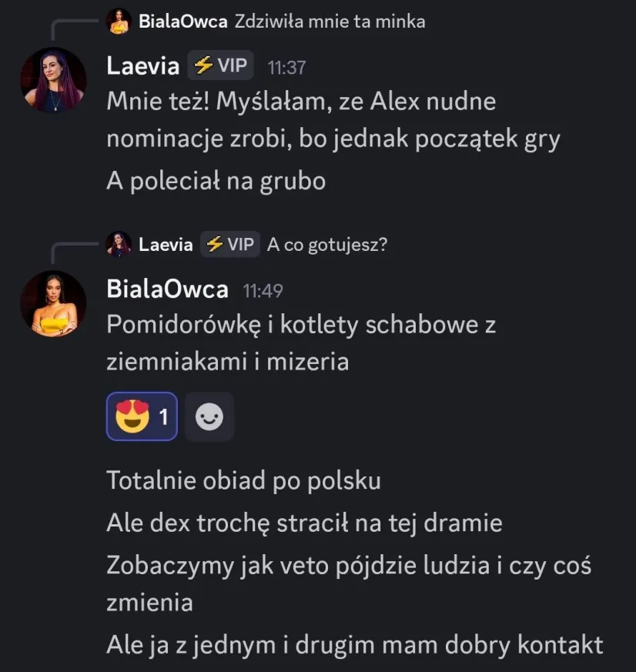Click the VIP badge in Laevia's reply preview
Viewport: 636px width, 672px height.
click(x=230, y=245)
